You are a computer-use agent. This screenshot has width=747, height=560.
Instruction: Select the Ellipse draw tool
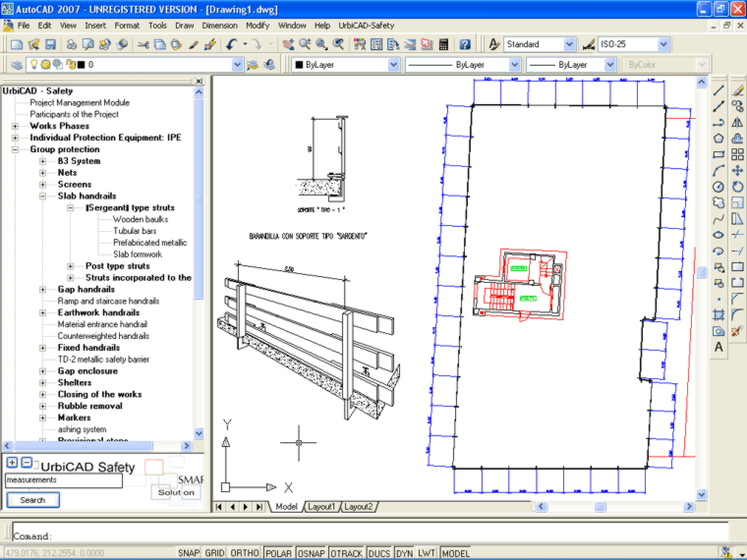tap(718, 235)
